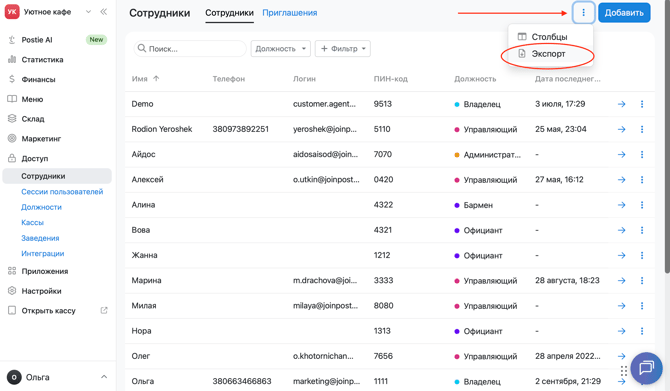Click the date 3 июля, 17:29
The image size is (670, 391).
[x=560, y=104]
